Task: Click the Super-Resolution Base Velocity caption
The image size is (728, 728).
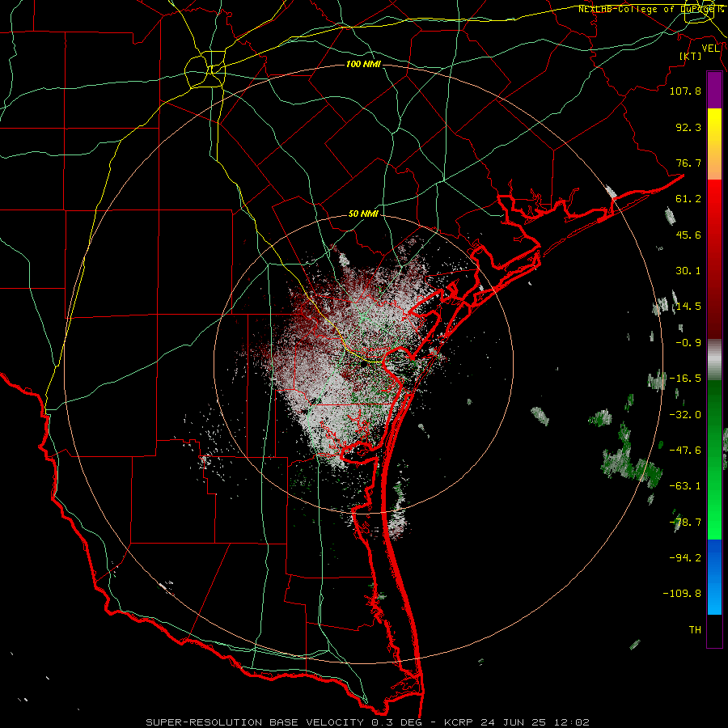Action: pyautogui.click(x=368, y=722)
